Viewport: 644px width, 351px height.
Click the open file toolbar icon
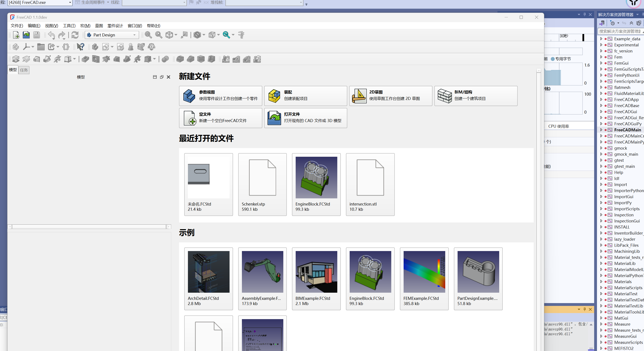(x=26, y=35)
